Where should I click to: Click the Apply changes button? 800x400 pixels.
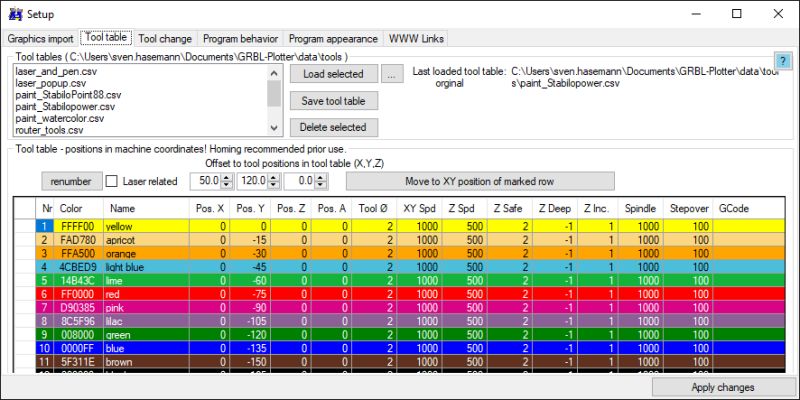723,387
